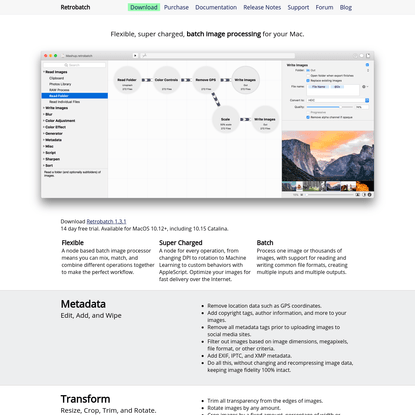The image size is (415, 415).
Task: Click the green Download button
Action: click(144, 7)
